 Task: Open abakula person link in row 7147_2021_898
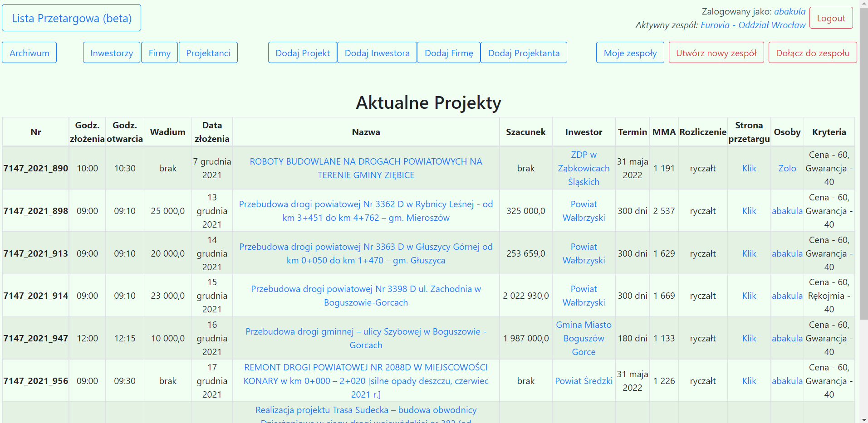787,211
